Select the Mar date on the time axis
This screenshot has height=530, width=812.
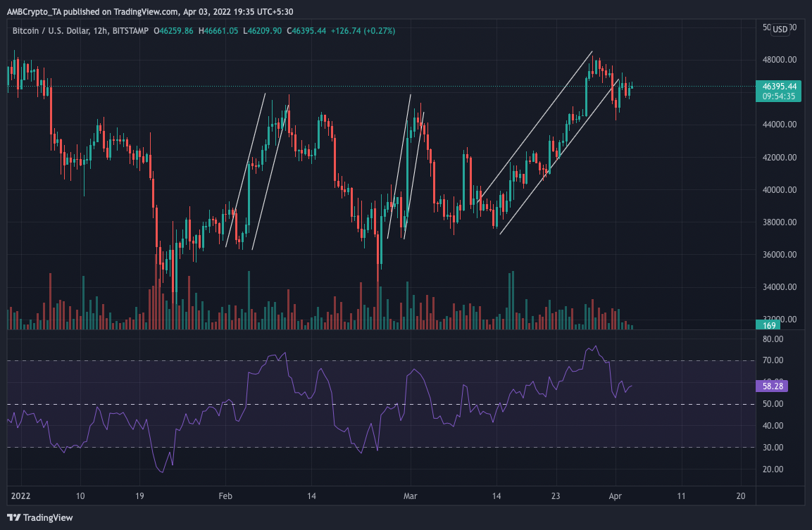click(x=411, y=496)
